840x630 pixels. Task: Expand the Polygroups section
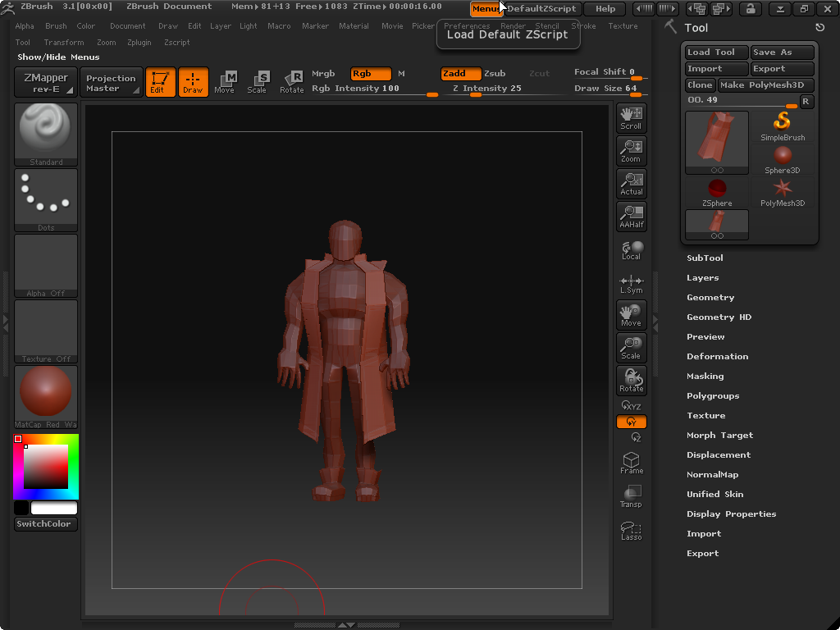pos(713,396)
